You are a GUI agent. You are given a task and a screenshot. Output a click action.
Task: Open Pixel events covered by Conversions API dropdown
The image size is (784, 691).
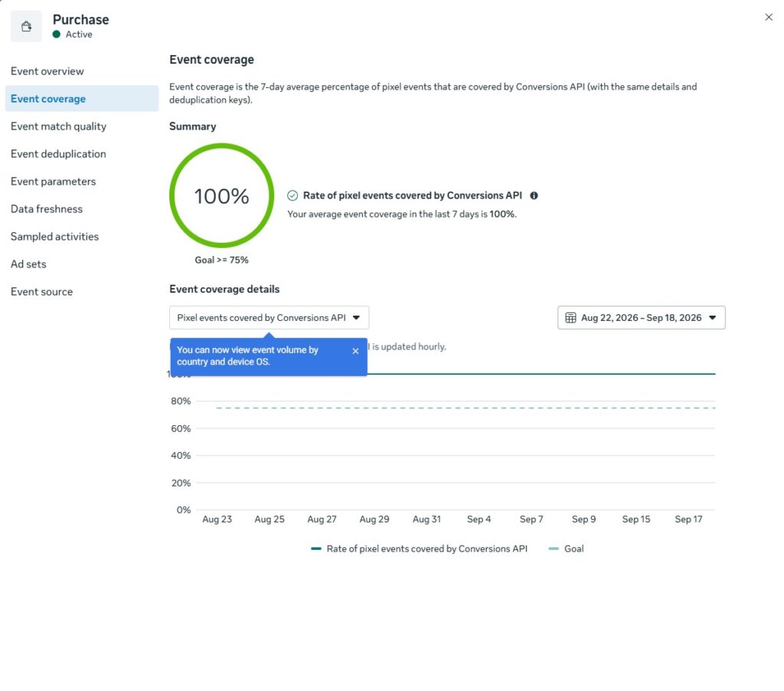coord(269,318)
